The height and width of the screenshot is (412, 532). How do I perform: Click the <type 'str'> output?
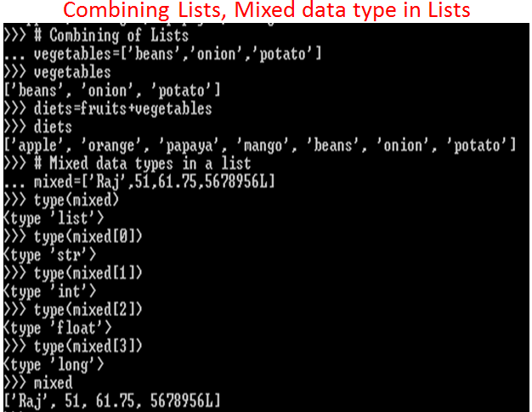click(x=50, y=256)
